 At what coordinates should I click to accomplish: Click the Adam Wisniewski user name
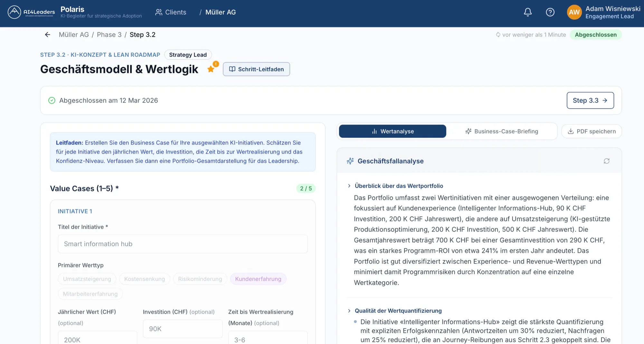(613, 9)
